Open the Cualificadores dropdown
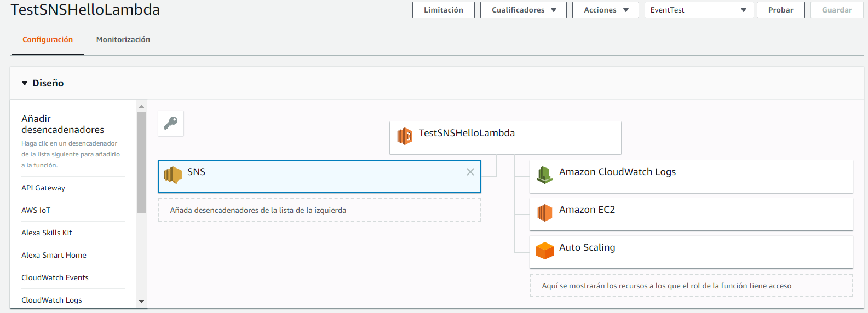The height and width of the screenshot is (313, 868). pyautogui.click(x=524, y=10)
